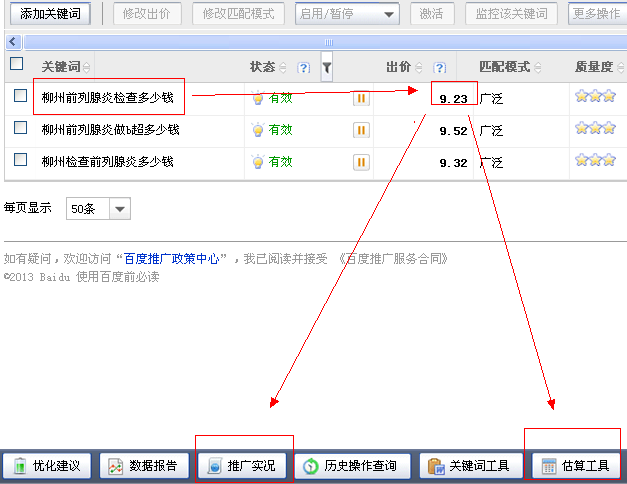Open the 关键词工具 tab
627x484 pixels.
click(x=471, y=466)
